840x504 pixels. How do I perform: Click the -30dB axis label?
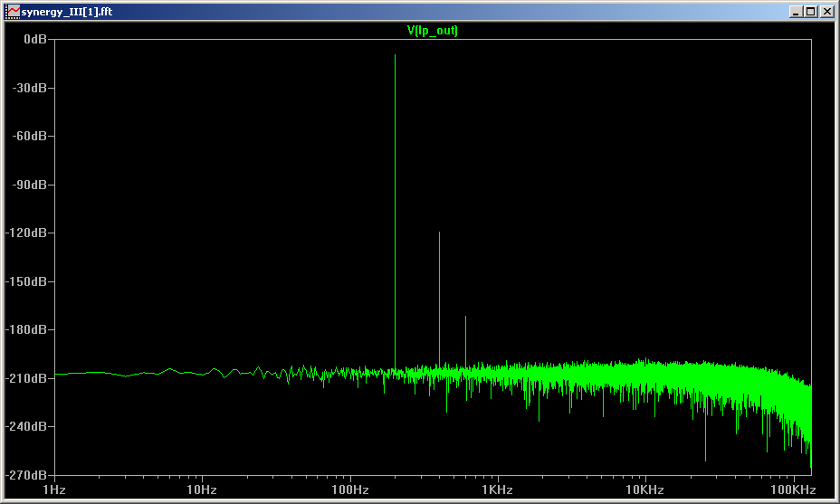30,88
